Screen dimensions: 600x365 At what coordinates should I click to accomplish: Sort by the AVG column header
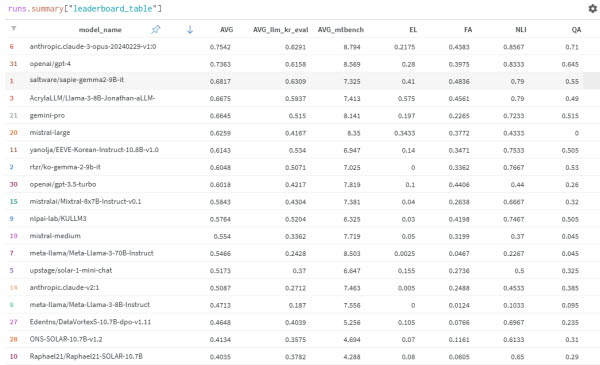click(x=226, y=29)
